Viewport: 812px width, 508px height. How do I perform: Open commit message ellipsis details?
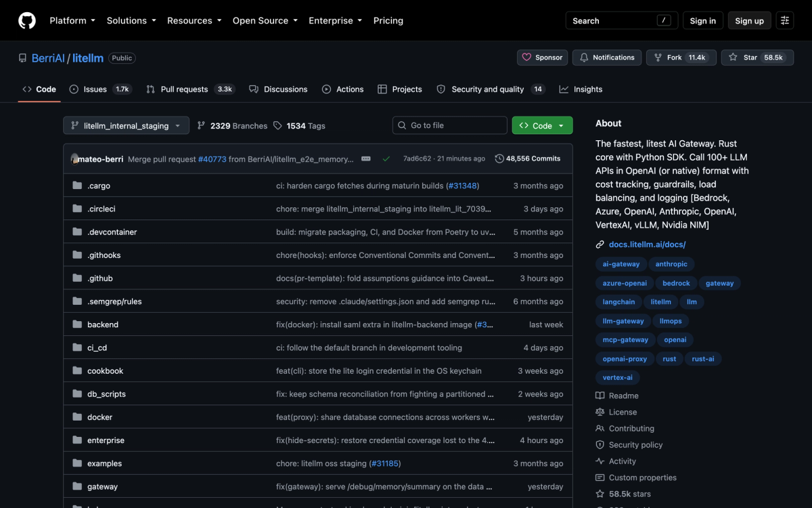(x=366, y=158)
